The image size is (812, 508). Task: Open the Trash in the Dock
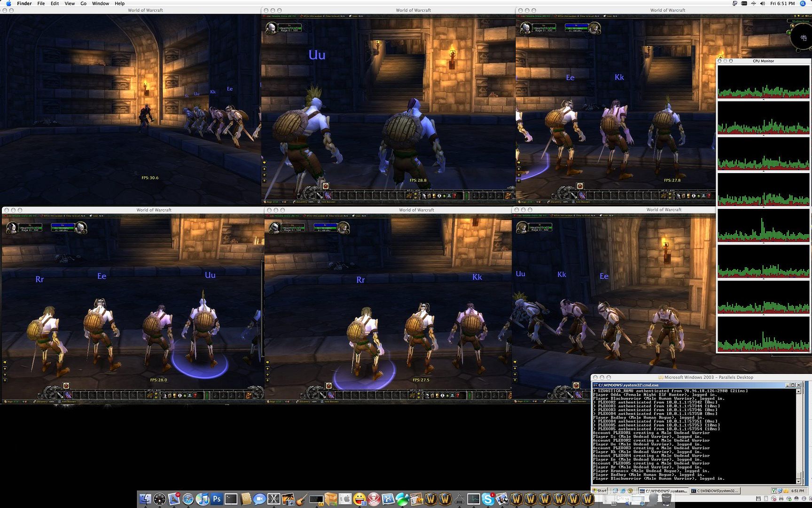(x=666, y=499)
